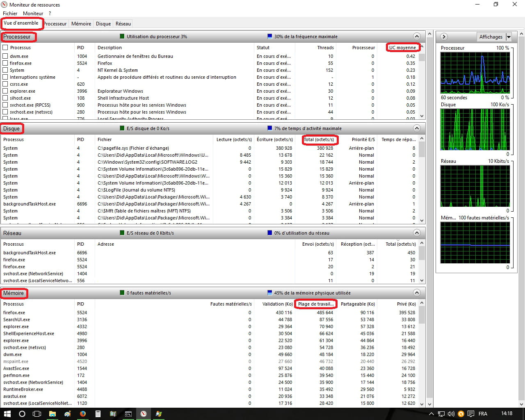
Task: Open the Affichages dropdown arrow
Action: [509, 37]
